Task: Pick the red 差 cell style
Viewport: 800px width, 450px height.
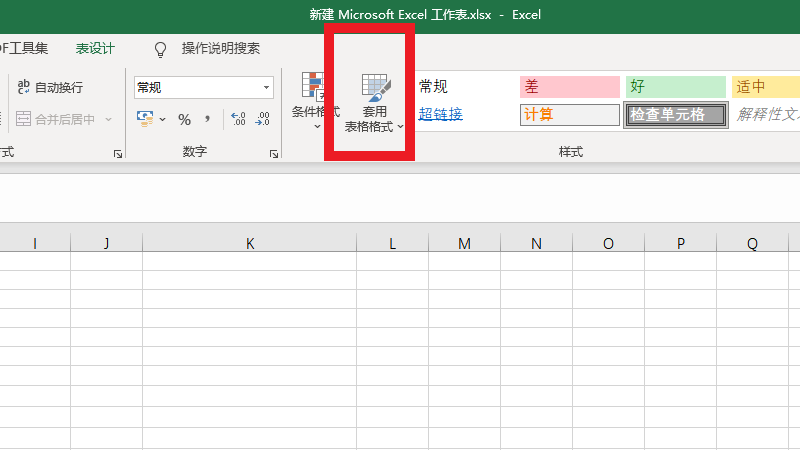Action: [x=568, y=87]
